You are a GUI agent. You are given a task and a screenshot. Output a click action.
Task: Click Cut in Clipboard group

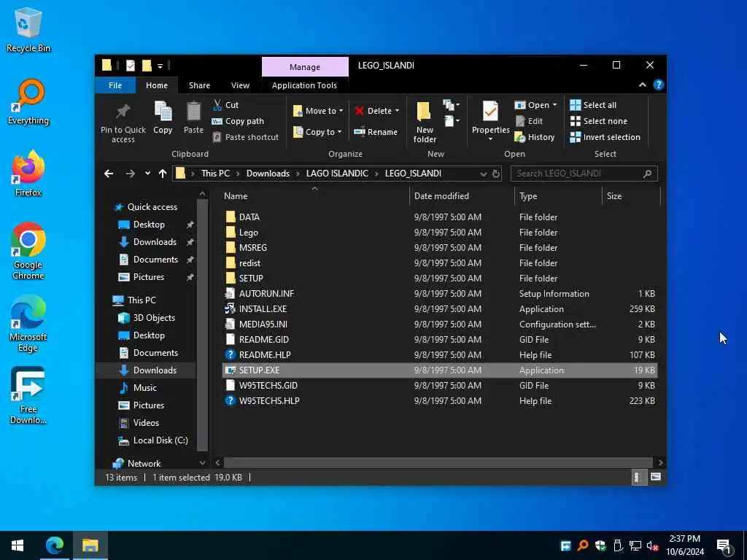click(x=225, y=105)
